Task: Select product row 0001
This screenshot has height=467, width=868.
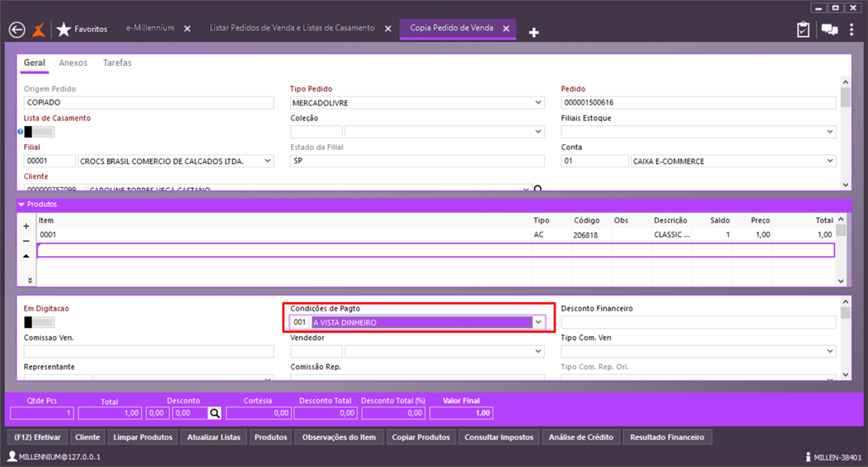Action: tap(436, 235)
